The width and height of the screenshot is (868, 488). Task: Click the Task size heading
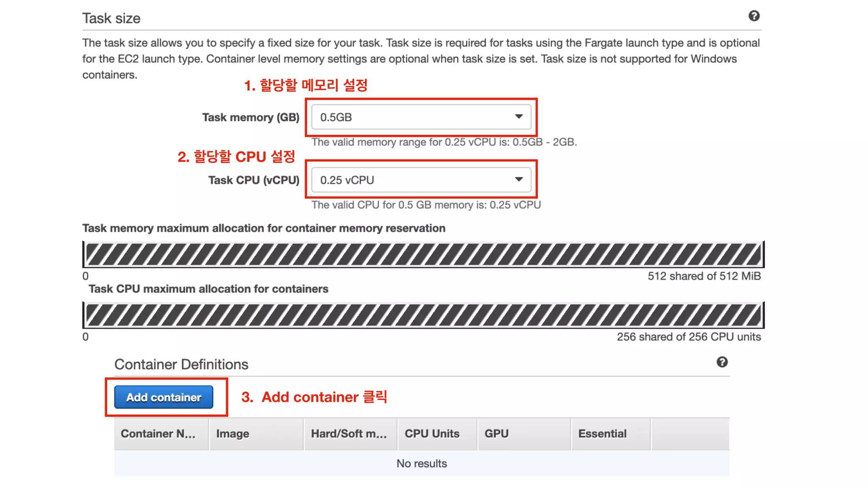[111, 18]
